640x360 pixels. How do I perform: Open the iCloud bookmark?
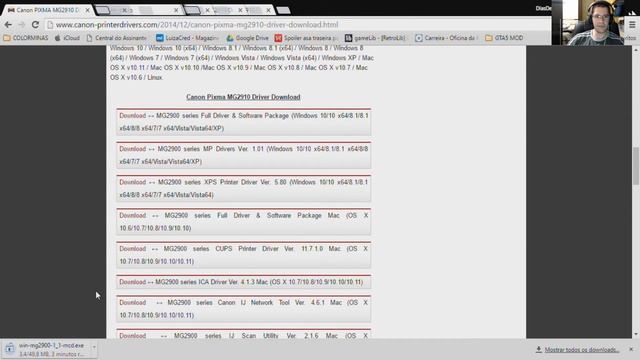coord(67,38)
